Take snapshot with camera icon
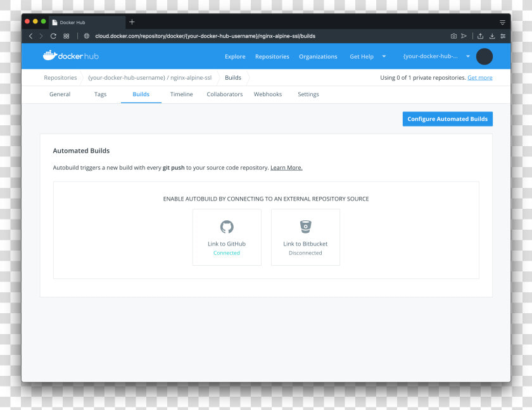The height and width of the screenshot is (410, 532). tap(453, 36)
